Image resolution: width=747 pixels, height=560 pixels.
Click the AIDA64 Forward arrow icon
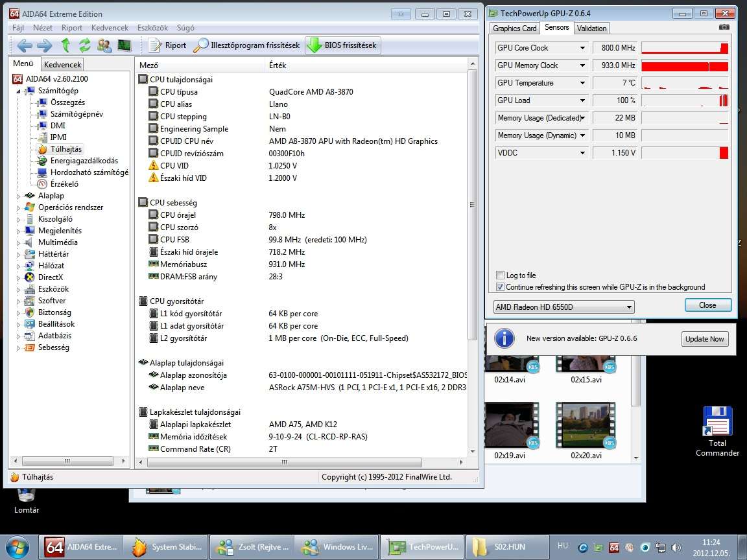[x=44, y=45]
